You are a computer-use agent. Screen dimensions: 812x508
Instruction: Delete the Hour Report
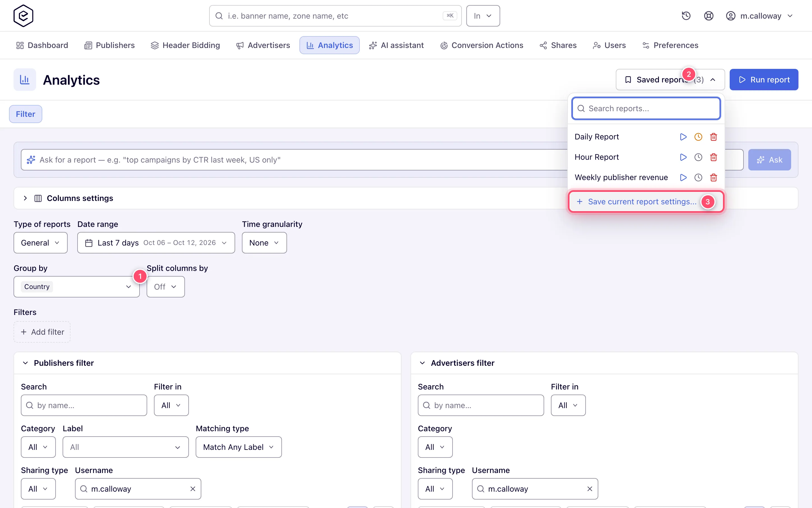(x=713, y=157)
